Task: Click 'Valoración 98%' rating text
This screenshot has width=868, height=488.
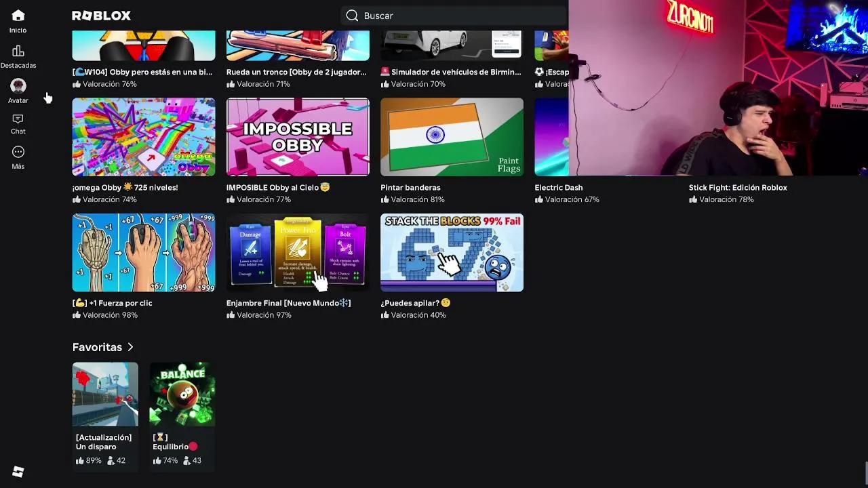Action: coord(110,315)
